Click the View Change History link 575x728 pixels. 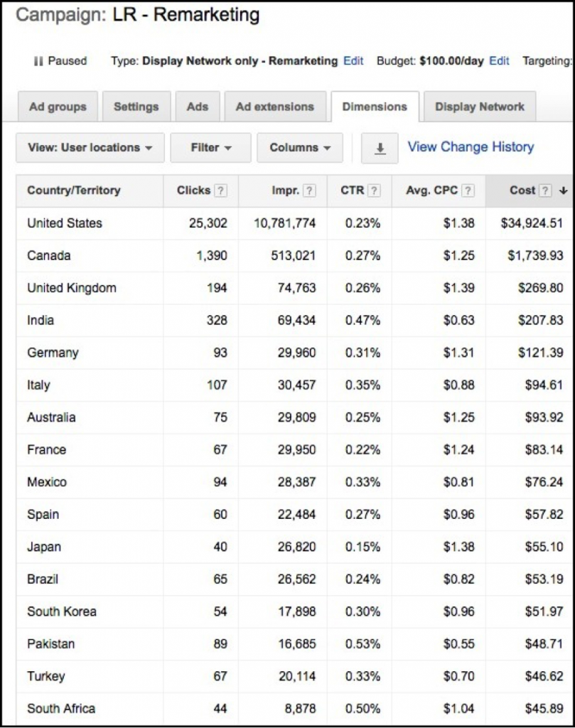(x=471, y=147)
